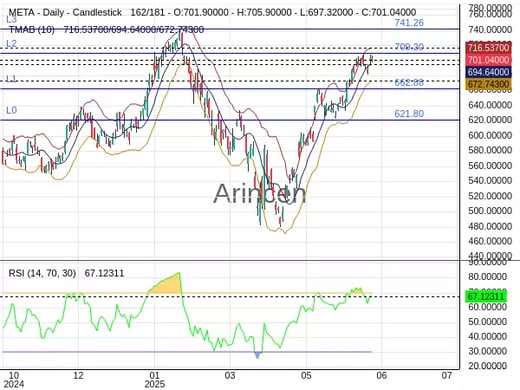This screenshot has width=520, height=390.
Task: Click the RSI value 67.12311 in the header
Action: 104,273
